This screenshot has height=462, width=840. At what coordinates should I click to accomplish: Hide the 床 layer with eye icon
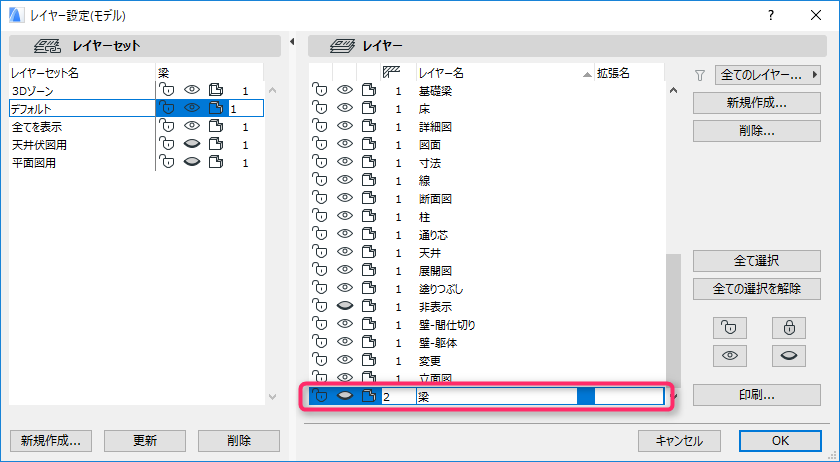344,108
